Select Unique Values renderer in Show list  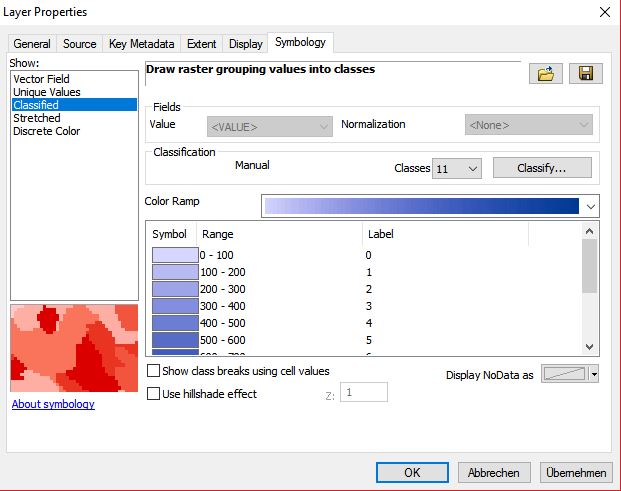point(46,92)
